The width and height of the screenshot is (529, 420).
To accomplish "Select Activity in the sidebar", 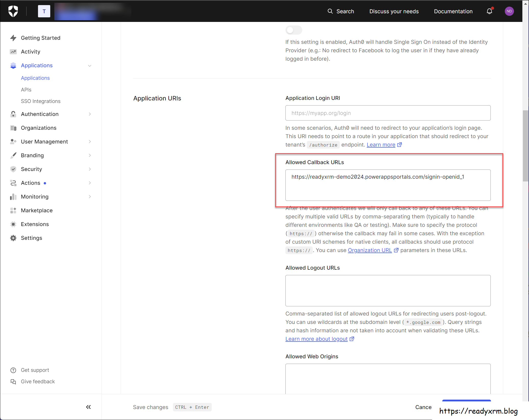I will 31,51.
